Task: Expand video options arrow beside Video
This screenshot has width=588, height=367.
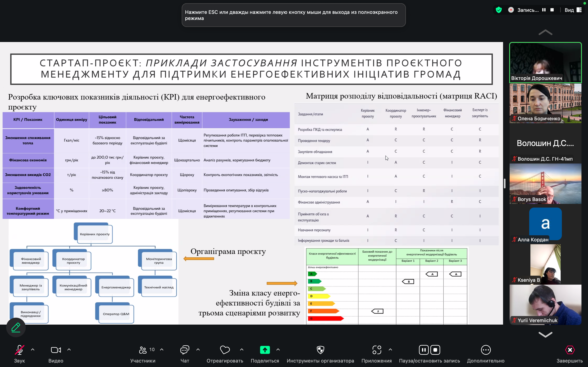Action: (x=69, y=349)
